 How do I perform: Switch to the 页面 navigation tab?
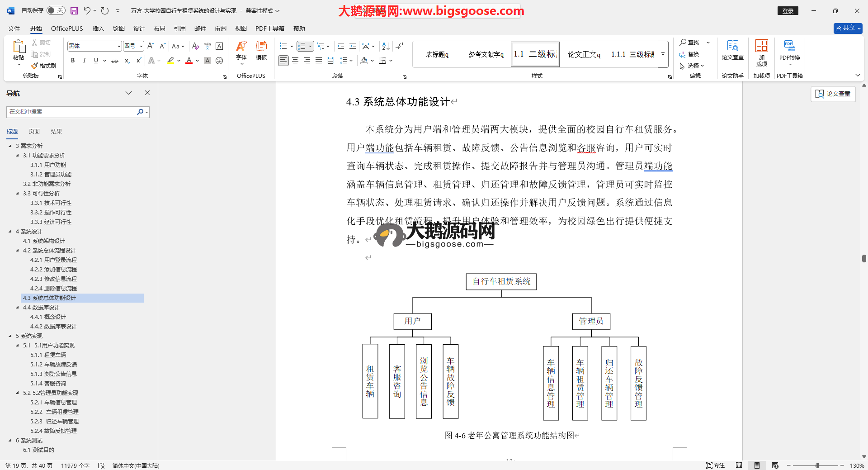point(34,132)
